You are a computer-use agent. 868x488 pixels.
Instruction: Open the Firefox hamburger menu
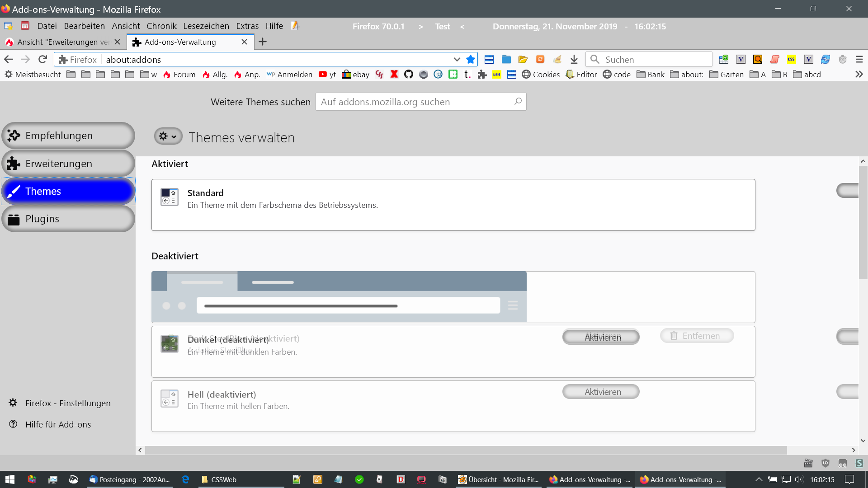point(859,59)
